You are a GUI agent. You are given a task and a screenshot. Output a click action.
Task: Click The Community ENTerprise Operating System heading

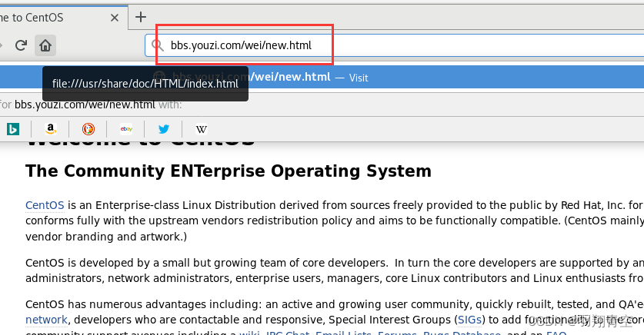tap(229, 171)
